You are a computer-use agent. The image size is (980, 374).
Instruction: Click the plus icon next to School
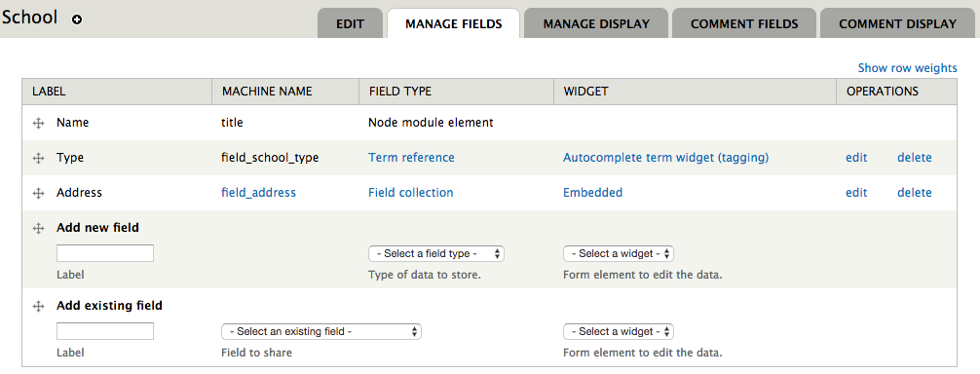coord(77,20)
